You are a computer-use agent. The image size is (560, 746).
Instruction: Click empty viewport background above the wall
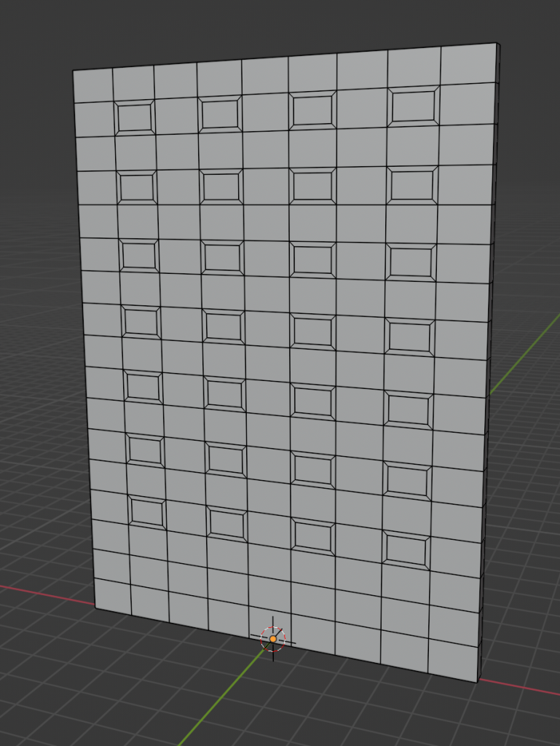pyautogui.click(x=277, y=22)
